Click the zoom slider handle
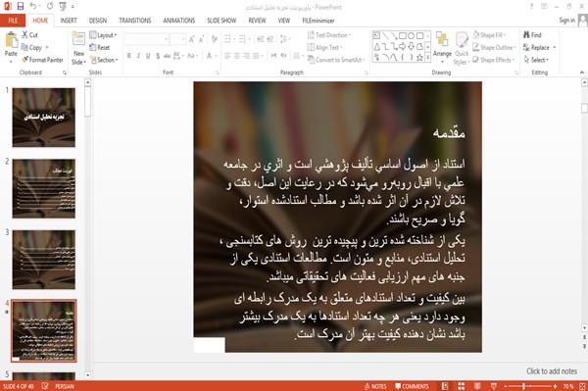Viewport: 588px width, 391px height. [523, 386]
